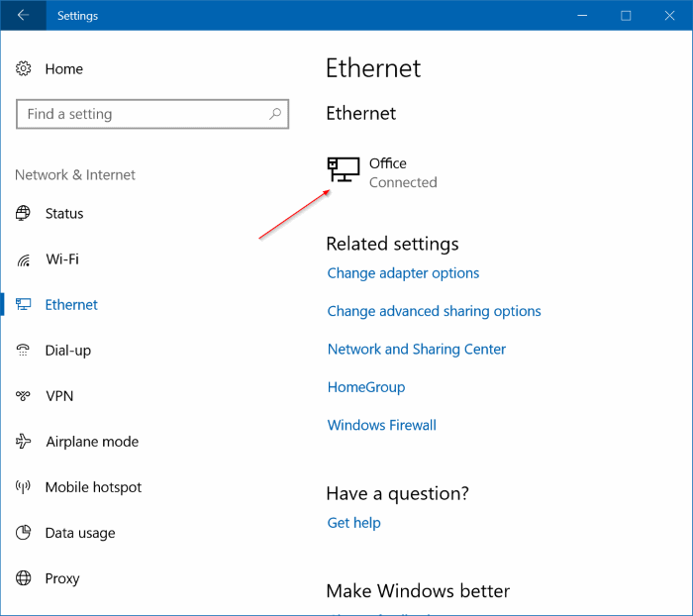
Task: Click the Mobile hotspot antenna icon
Action: pos(23,487)
